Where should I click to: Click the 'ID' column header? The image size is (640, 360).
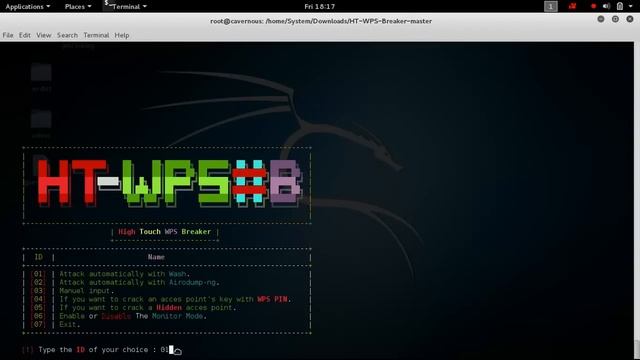coord(38,257)
